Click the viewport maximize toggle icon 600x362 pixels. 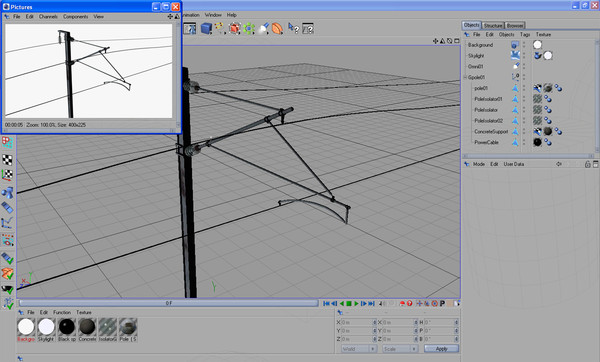pyautogui.click(x=457, y=41)
